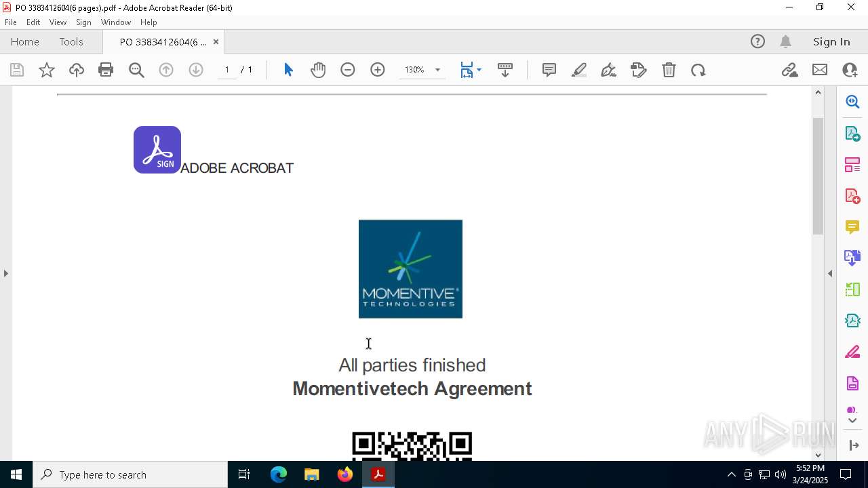The width and height of the screenshot is (868, 488).
Task: Activate the Hand pan tool
Action: coord(318,70)
